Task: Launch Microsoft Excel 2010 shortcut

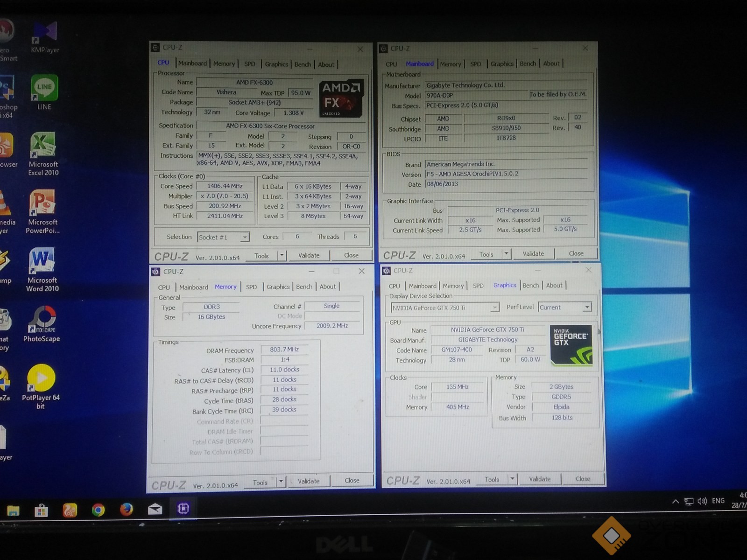Action: (x=43, y=154)
